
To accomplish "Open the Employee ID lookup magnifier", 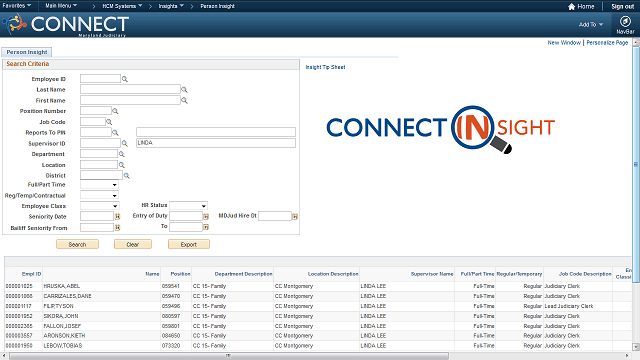I will 125,79.
